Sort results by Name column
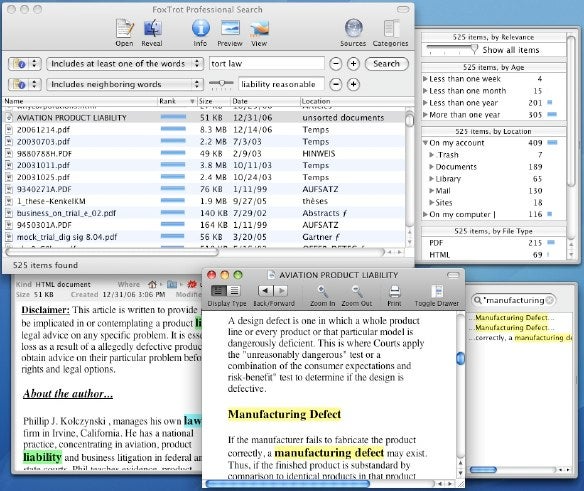Screen dimensions: 584x491 (x=80, y=101)
